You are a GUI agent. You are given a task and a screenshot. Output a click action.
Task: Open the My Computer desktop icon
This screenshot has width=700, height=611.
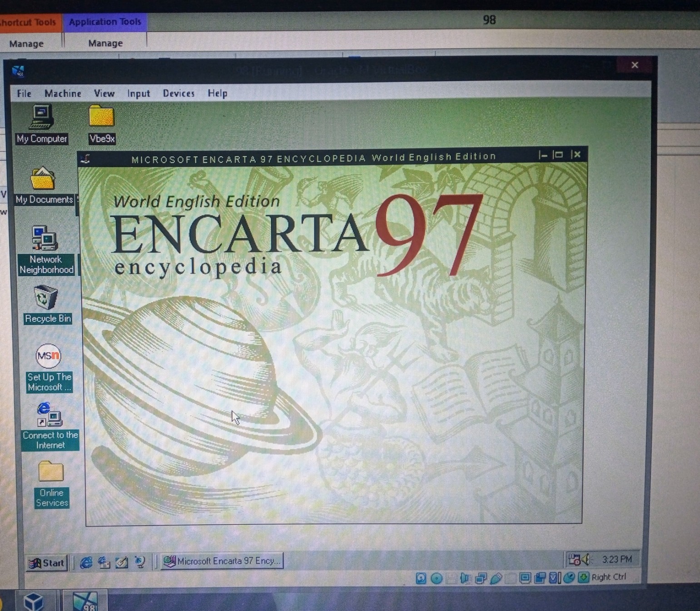pos(41,124)
